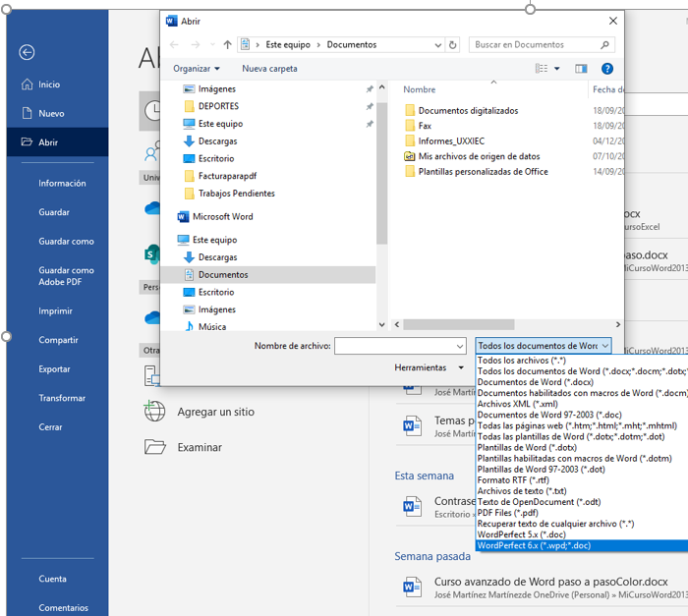This screenshot has height=616, width=688.
Task: Change the view with the view icon
Action: [542, 69]
